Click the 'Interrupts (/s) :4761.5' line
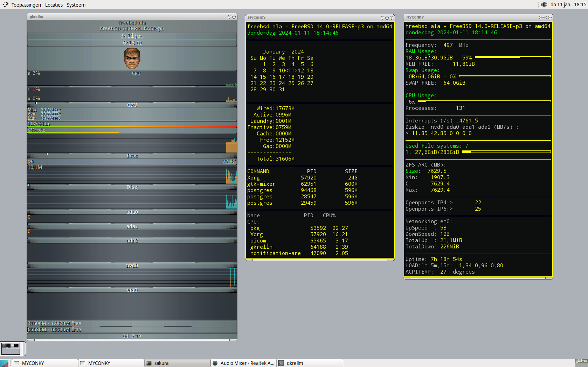This screenshot has height=367, width=588. pos(442,121)
